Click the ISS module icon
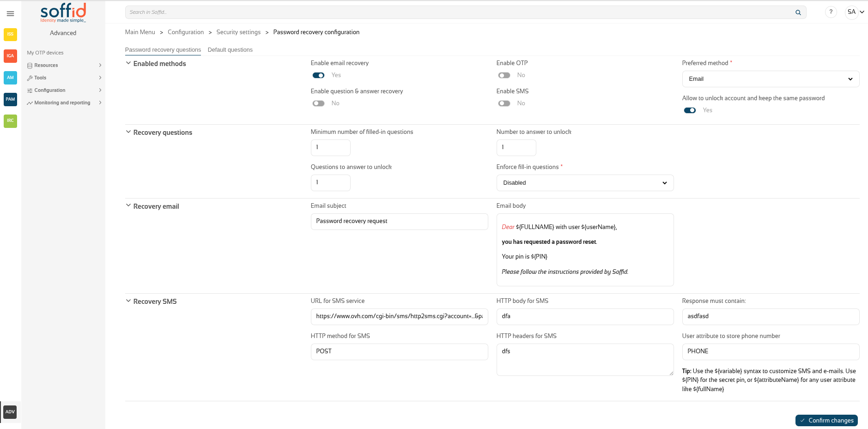This screenshot has height=429, width=868. click(x=10, y=34)
